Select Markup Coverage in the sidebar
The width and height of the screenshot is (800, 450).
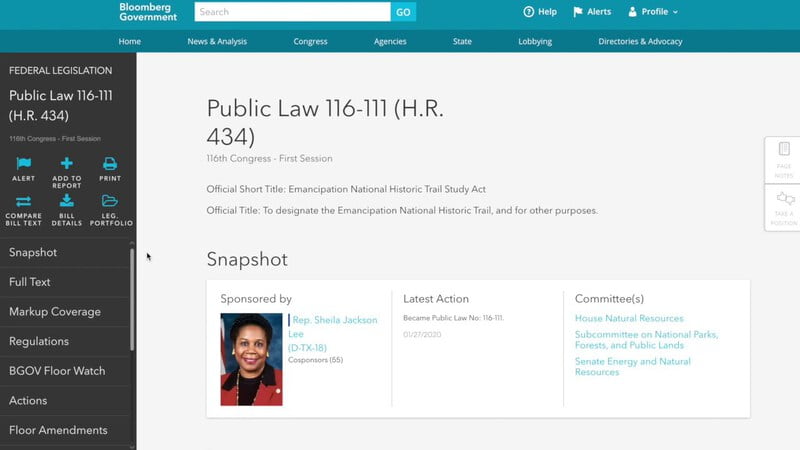pos(65,312)
